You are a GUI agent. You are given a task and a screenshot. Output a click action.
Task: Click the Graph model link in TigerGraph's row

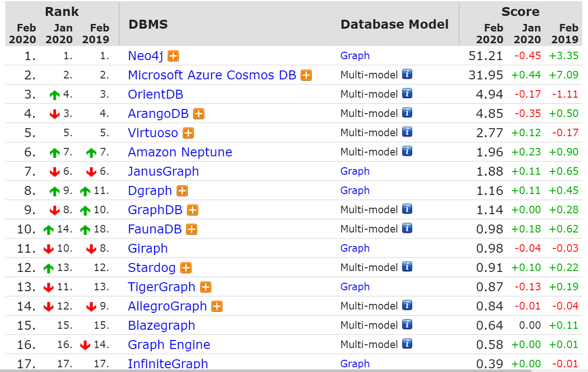tap(355, 287)
